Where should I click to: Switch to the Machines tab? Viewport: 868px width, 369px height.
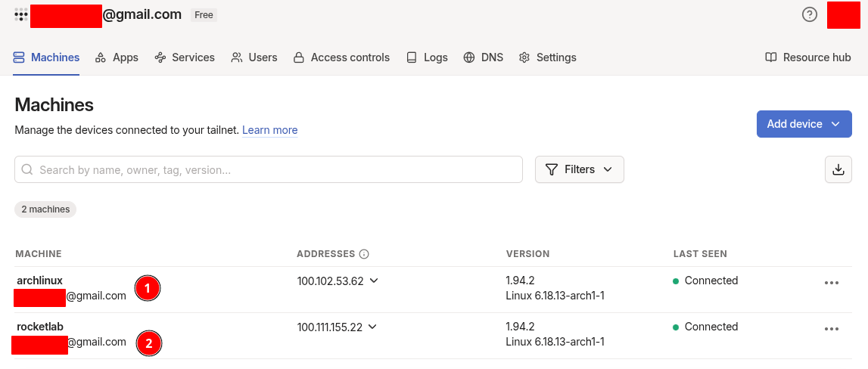coord(46,57)
